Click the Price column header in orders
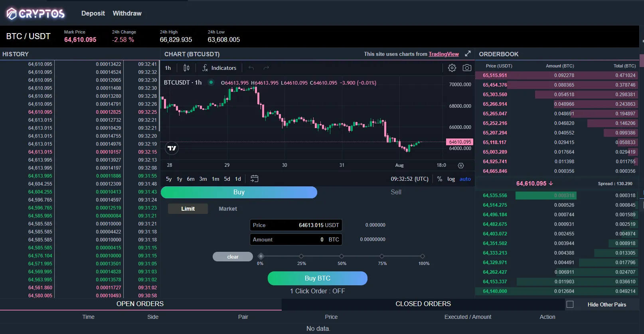644x334 pixels. tap(331, 317)
